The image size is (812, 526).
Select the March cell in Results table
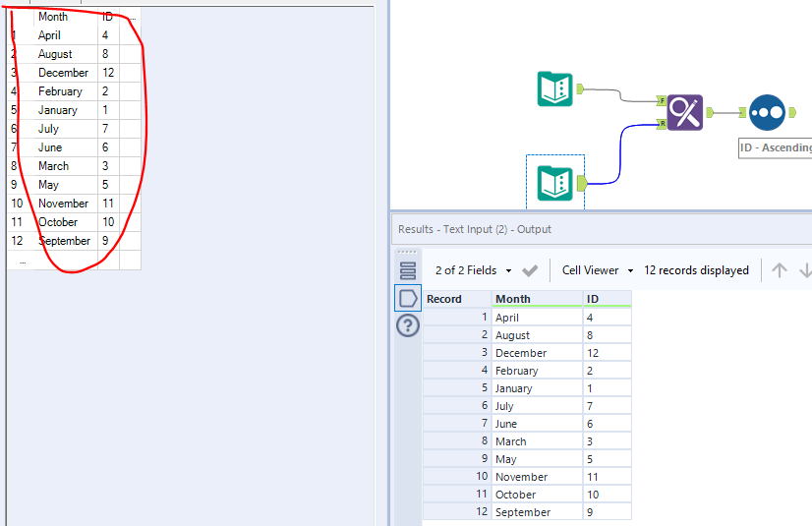(x=537, y=441)
